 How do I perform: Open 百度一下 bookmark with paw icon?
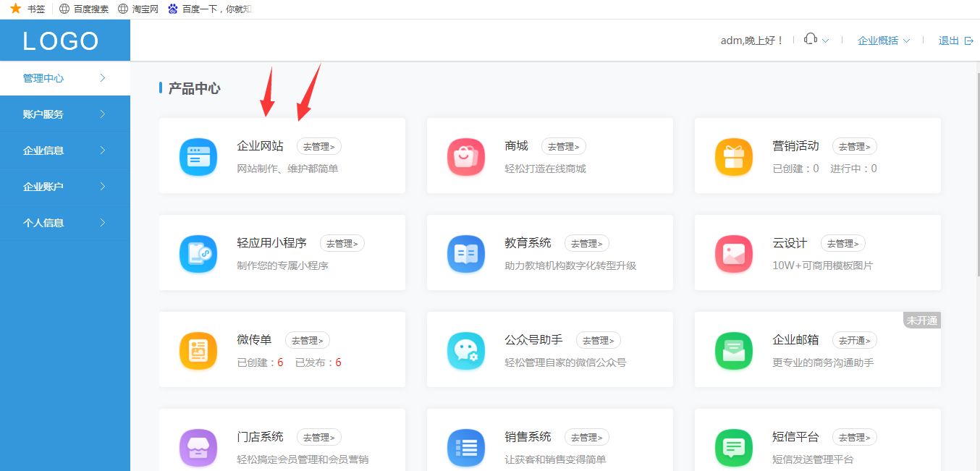click(209, 9)
